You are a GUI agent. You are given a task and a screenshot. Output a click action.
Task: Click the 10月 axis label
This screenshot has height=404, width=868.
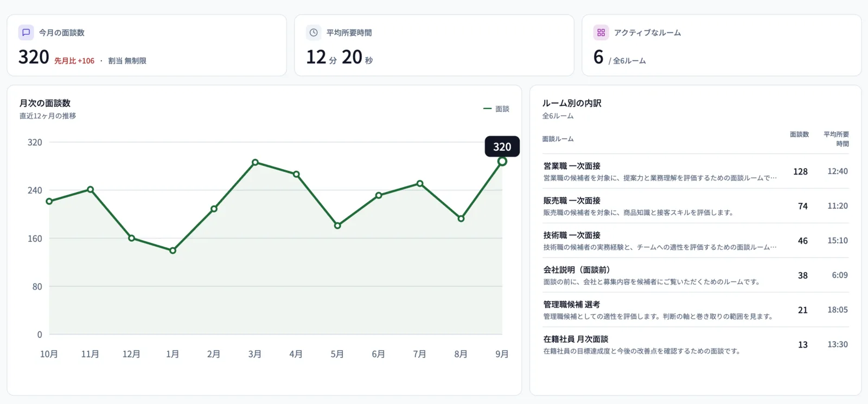tap(49, 354)
